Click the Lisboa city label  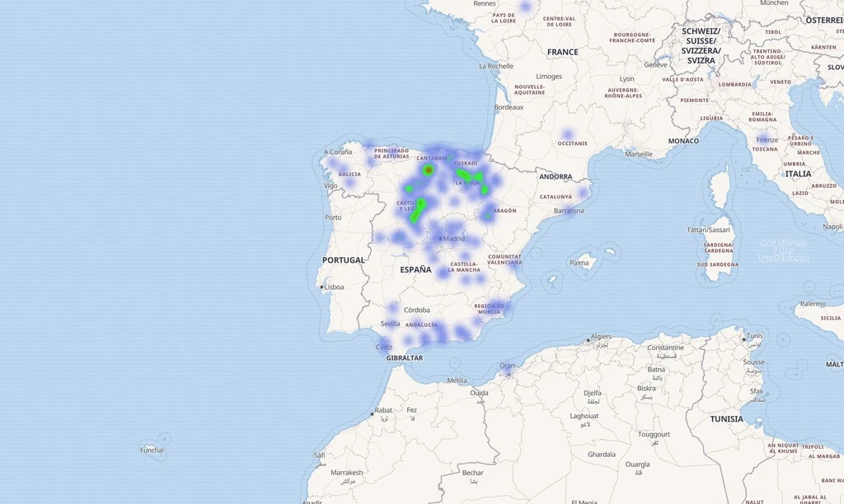pyautogui.click(x=334, y=287)
